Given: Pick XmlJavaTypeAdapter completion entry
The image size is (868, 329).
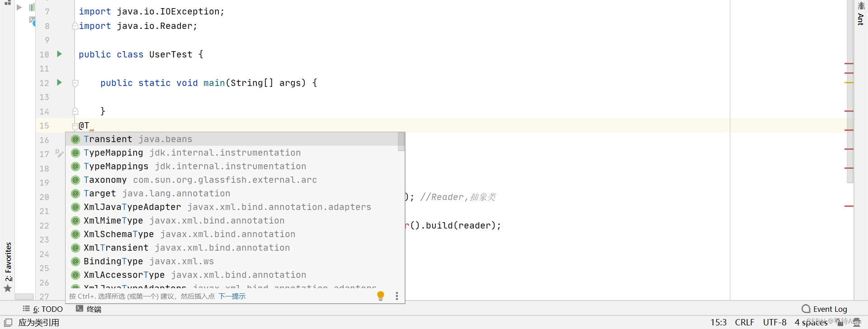Looking at the screenshot, I should (232, 207).
